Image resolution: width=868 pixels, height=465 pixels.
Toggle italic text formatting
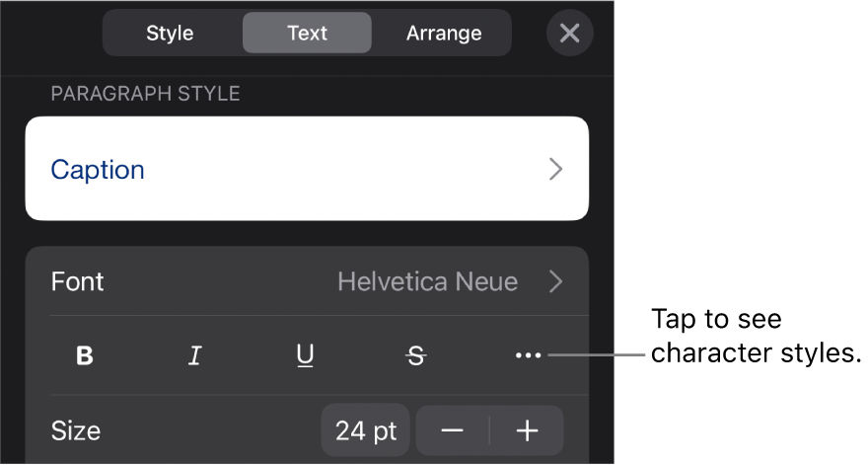point(195,356)
